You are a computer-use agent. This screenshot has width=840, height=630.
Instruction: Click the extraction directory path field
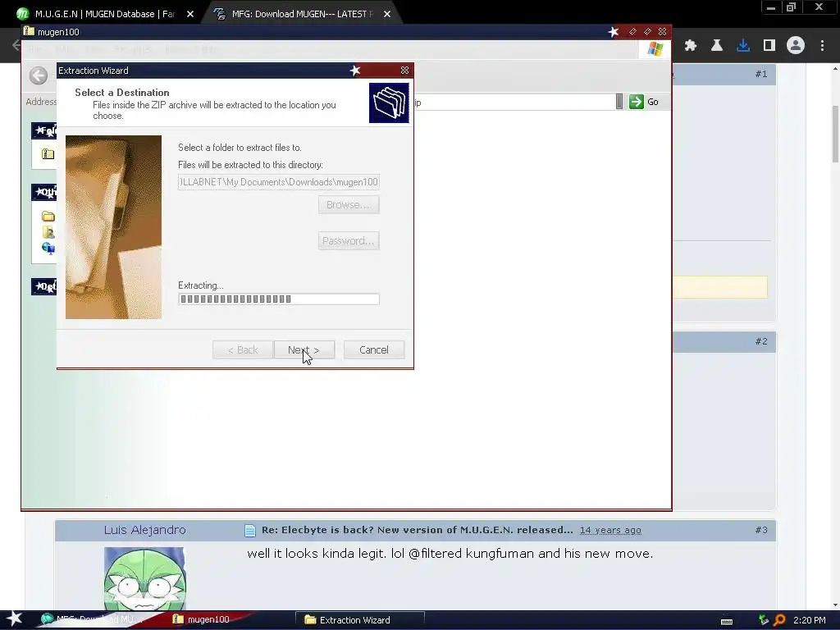click(279, 182)
